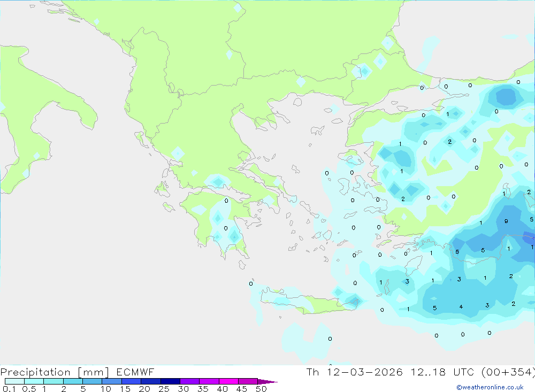Choose the 15–20 mm legend color swatch
Screen dimensions: 535x392
[x=131, y=381]
